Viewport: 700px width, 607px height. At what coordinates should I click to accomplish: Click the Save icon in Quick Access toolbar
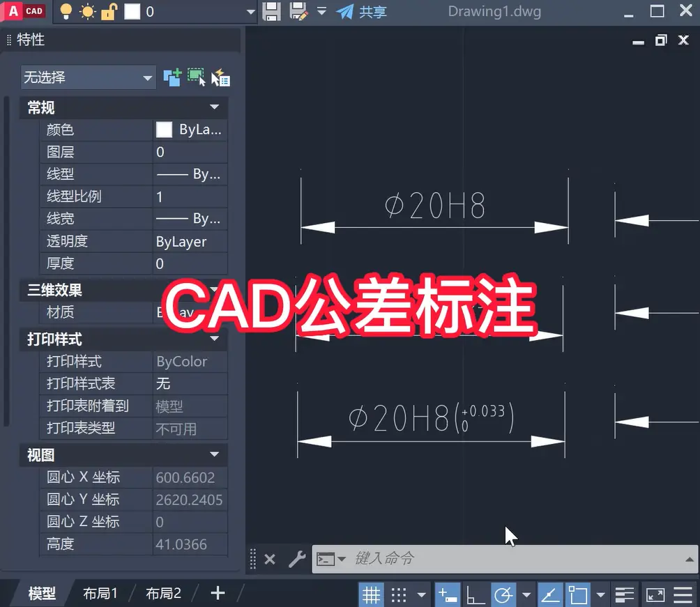[271, 12]
